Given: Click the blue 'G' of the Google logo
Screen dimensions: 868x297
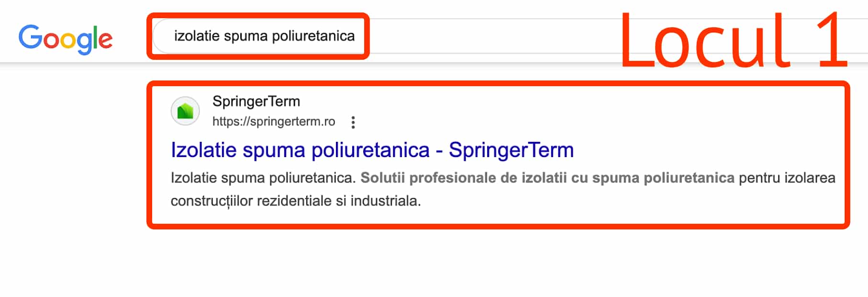Looking at the screenshot, I should point(30,37).
